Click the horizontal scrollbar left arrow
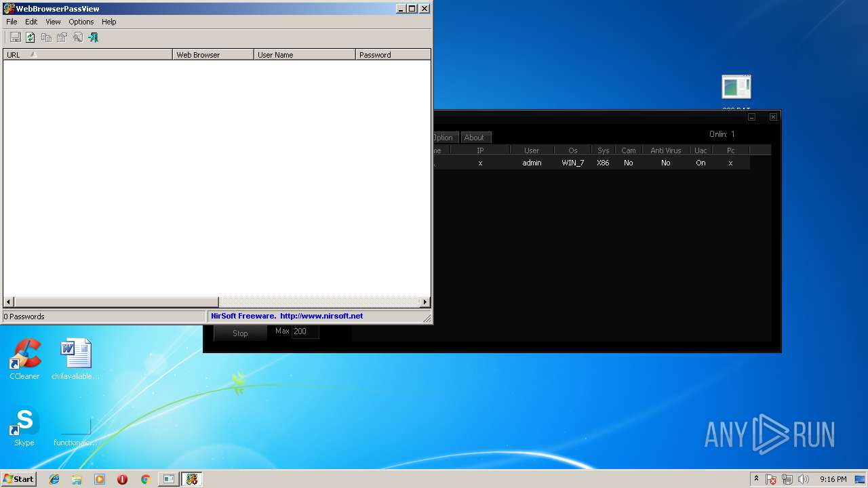Image resolution: width=868 pixels, height=488 pixels. tap(9, 302)
